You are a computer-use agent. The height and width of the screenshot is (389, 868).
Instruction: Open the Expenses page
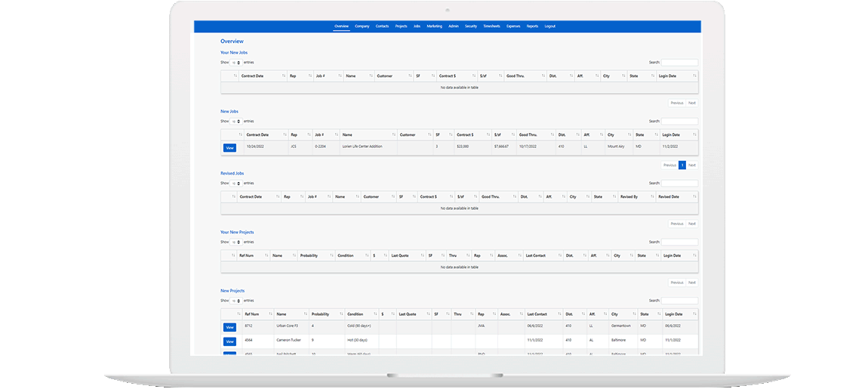point(513,26)
